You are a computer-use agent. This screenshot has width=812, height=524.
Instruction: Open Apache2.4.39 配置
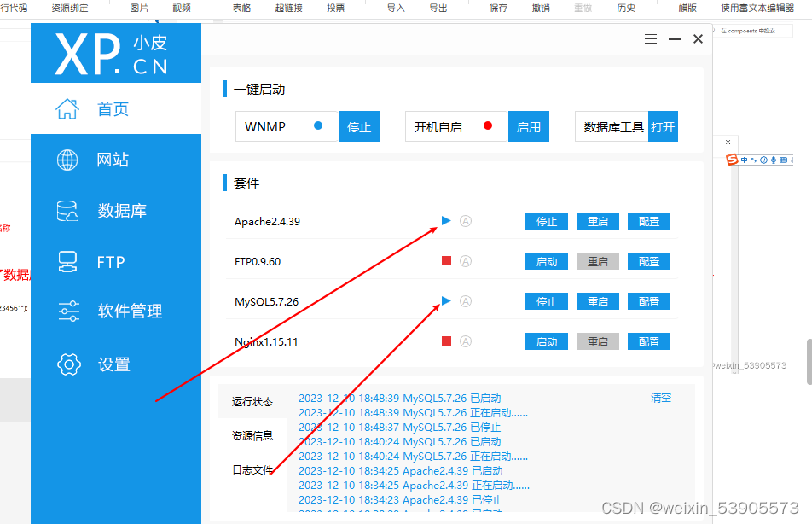tap(649, 221)
